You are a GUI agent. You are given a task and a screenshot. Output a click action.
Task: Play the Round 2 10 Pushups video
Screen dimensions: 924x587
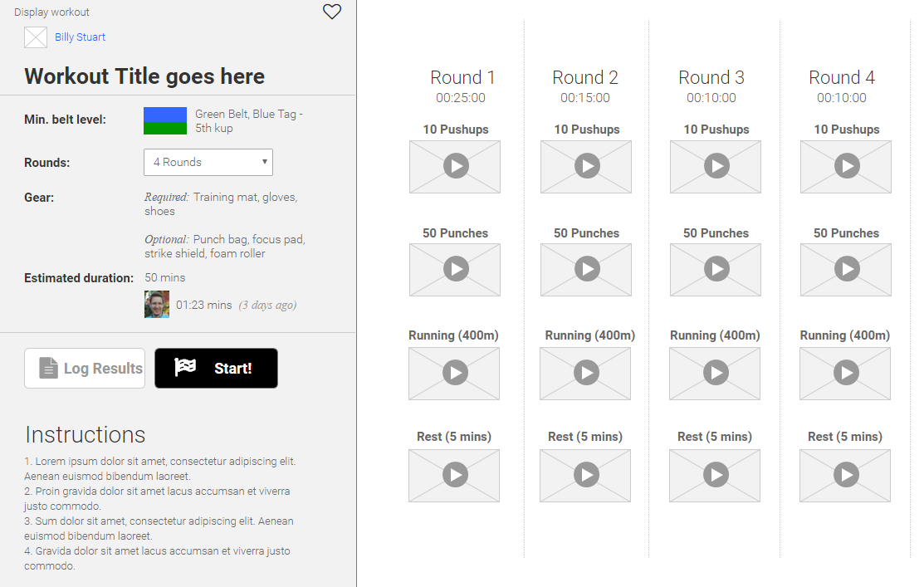(x=586, y=166)
